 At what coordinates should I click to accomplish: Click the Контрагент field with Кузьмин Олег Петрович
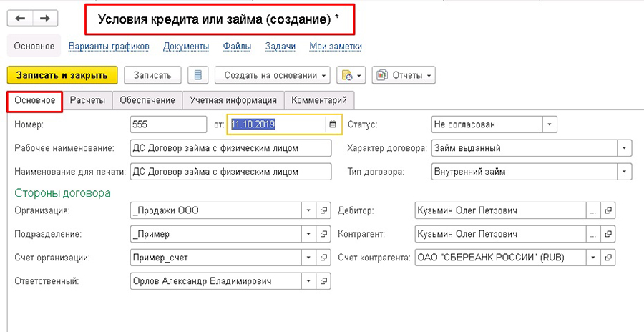pos(500,234)
